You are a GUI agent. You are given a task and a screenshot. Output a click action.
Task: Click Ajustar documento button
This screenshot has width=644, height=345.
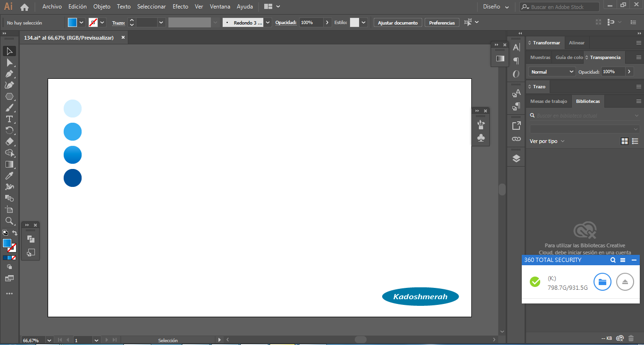(x=398, y=23)
